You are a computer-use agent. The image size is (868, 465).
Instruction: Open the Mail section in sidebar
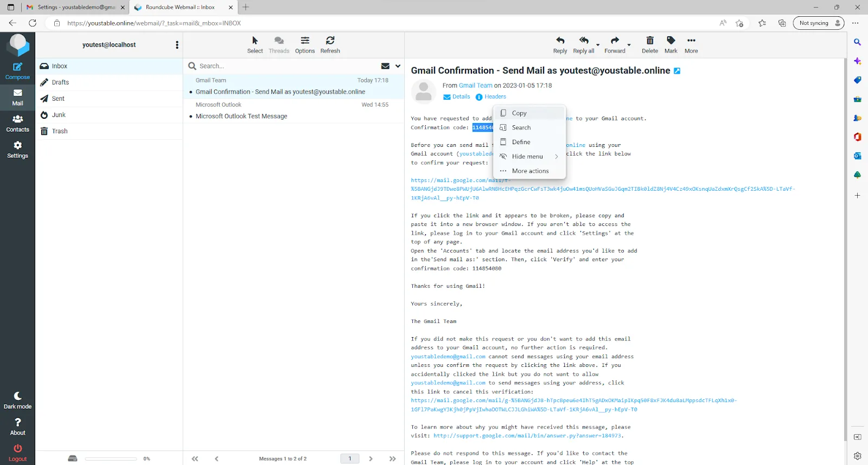tap(17, 98)
